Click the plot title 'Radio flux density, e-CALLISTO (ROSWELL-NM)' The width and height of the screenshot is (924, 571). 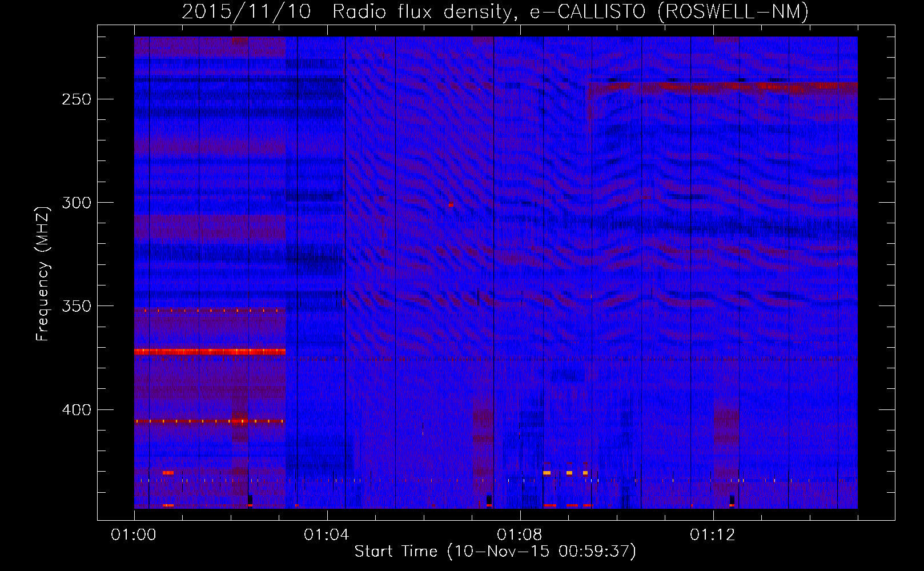click(x=571, y=12)
